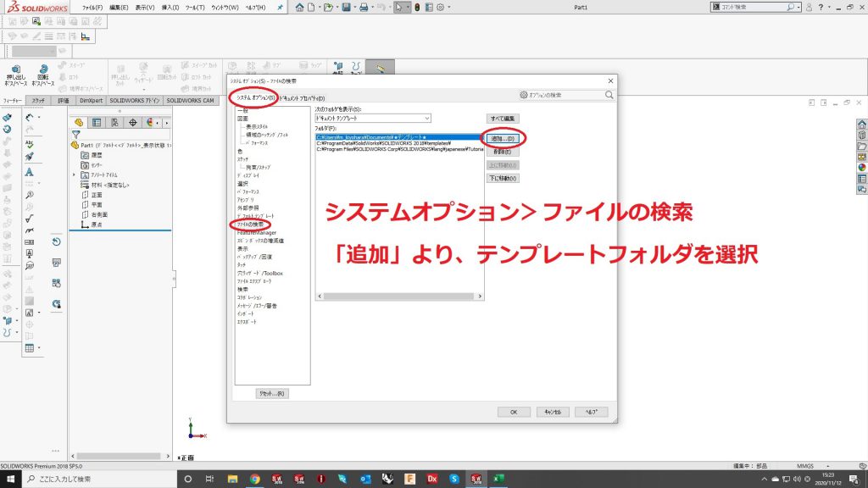Open the ConfigurationManager tab icon
The width and height of the screenshot is (868, 488).
(114, 122)
